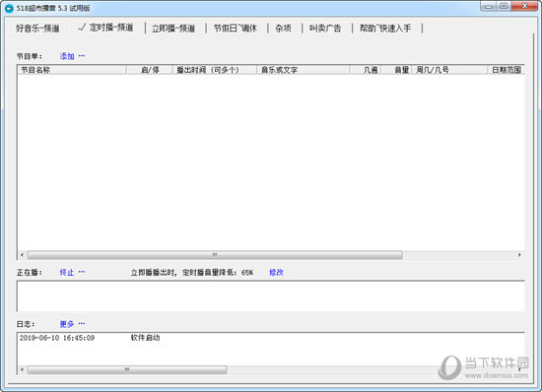Click the schedule list's right scroll arrow
Screen dimensions: 542x392
pos(519,255)
